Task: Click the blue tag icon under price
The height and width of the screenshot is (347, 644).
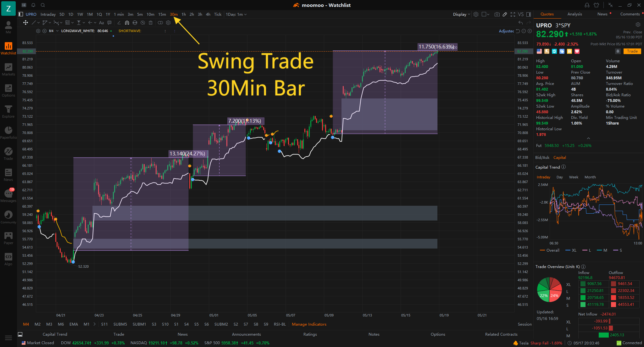Action: [x=562, y=51]
